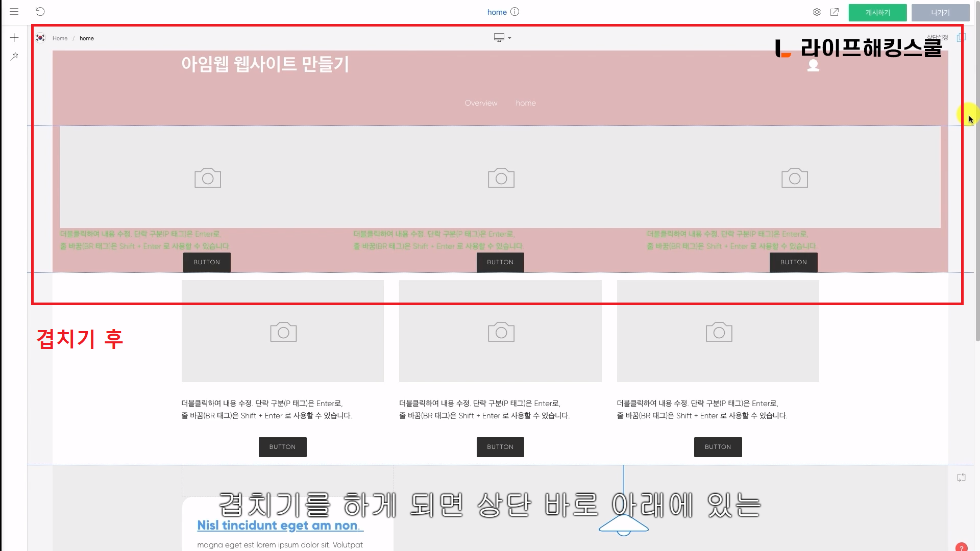Click the plus icon to add a section
The image size is (980, 551).
(14, 38)
